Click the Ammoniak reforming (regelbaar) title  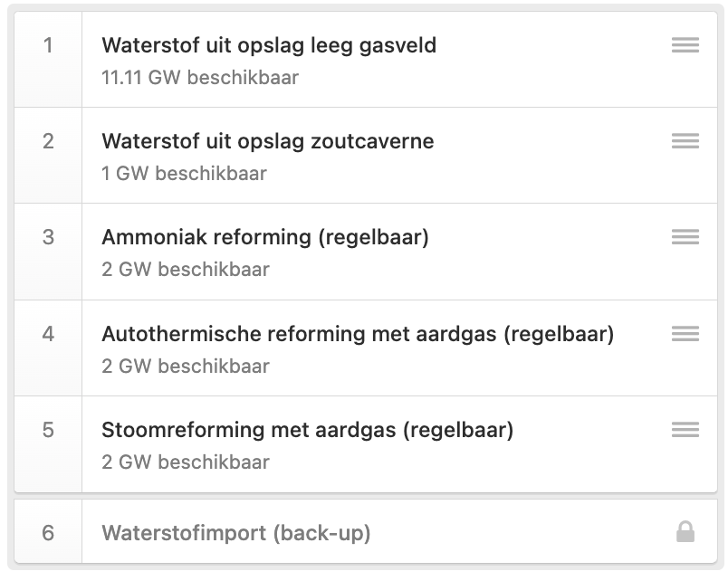click(265, 237)
